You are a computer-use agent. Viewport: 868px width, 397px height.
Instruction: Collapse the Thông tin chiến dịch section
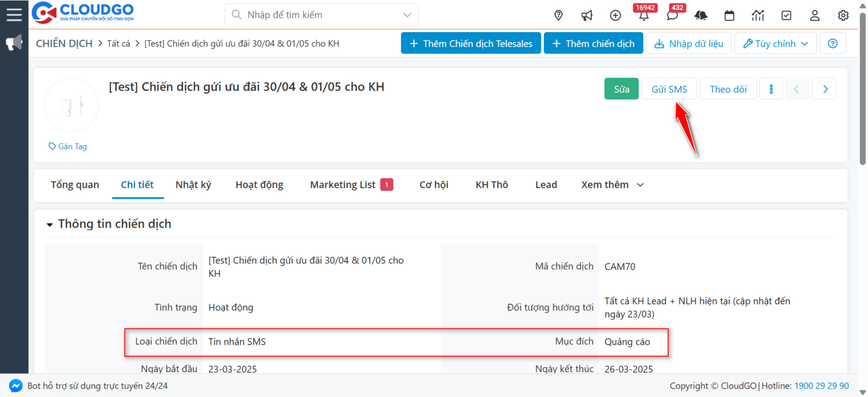(x=50, y=225)
